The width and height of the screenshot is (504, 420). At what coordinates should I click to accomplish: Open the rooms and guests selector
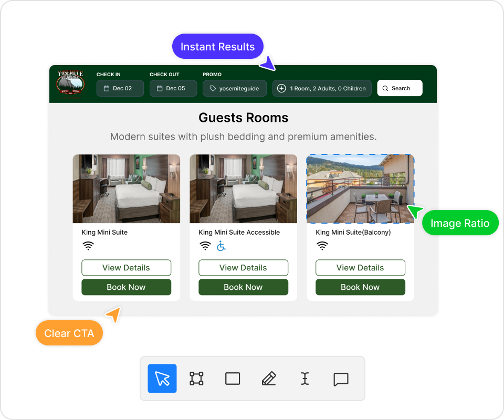pyautogui.click(x=322, y=88)
